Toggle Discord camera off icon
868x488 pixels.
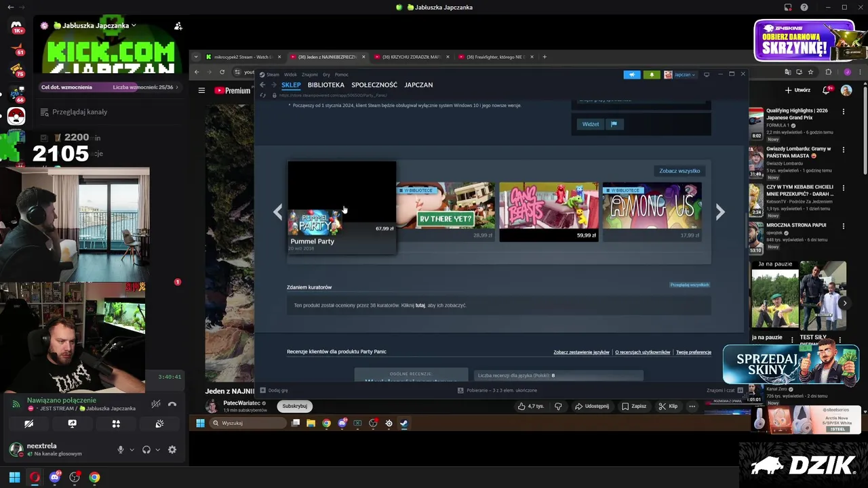coord(28,424)
